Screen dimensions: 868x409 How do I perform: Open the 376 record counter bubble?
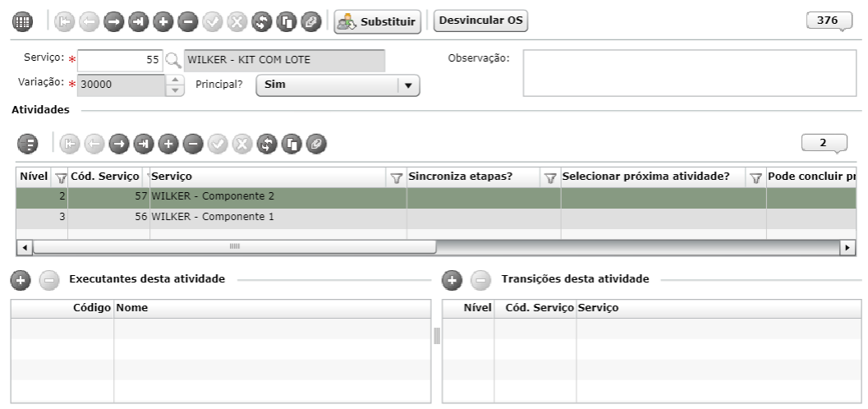tap(828, 21)
